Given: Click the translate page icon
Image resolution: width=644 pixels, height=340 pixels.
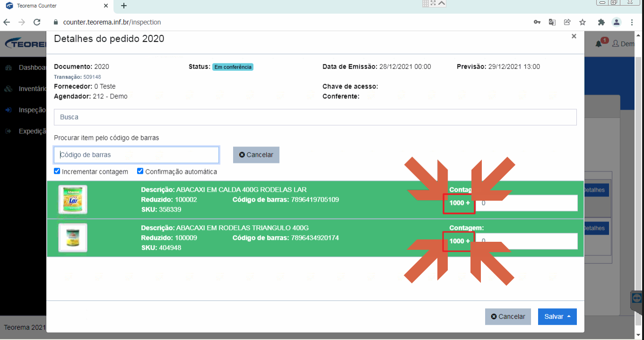Looking at the screenshot, I should tap(552, 22).
